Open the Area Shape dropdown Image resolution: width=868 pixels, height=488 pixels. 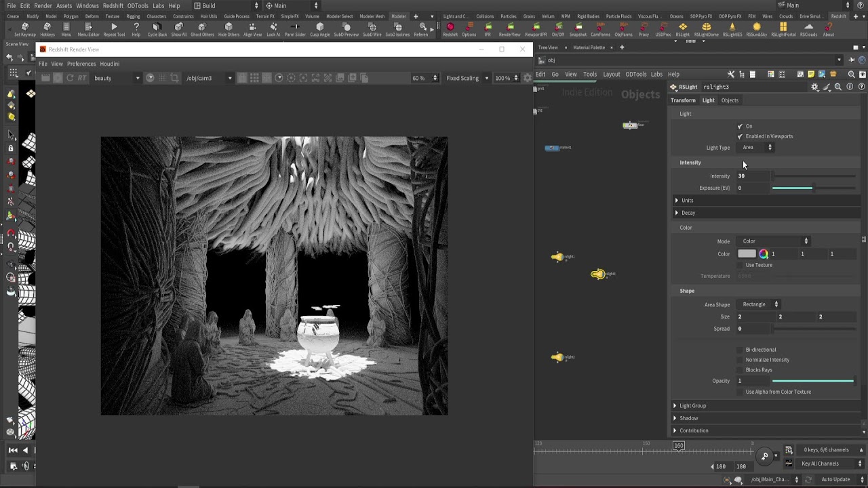click(x=759, y=304)
